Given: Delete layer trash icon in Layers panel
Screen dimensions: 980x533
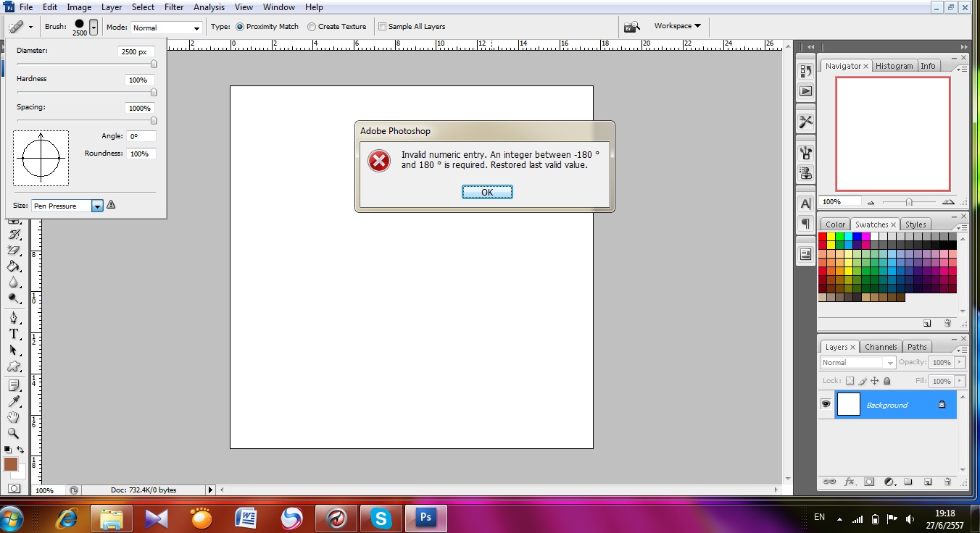Looking at the screenshot, I should coord(947,482).
